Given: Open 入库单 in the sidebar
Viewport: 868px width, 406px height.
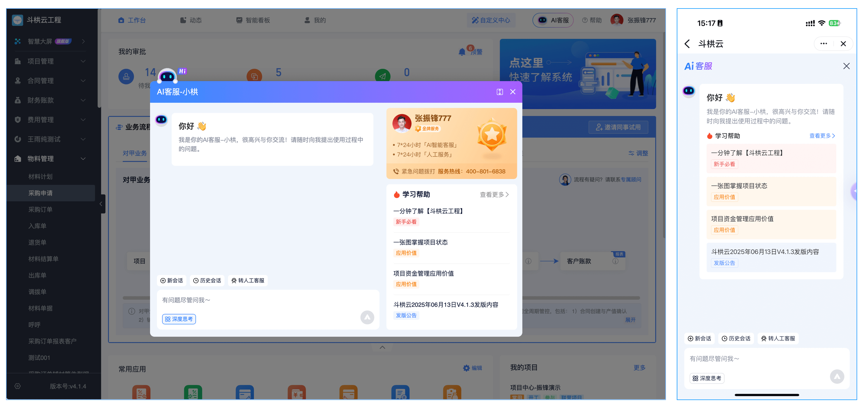Looking at the screenshot, I should tap(37, 226).
